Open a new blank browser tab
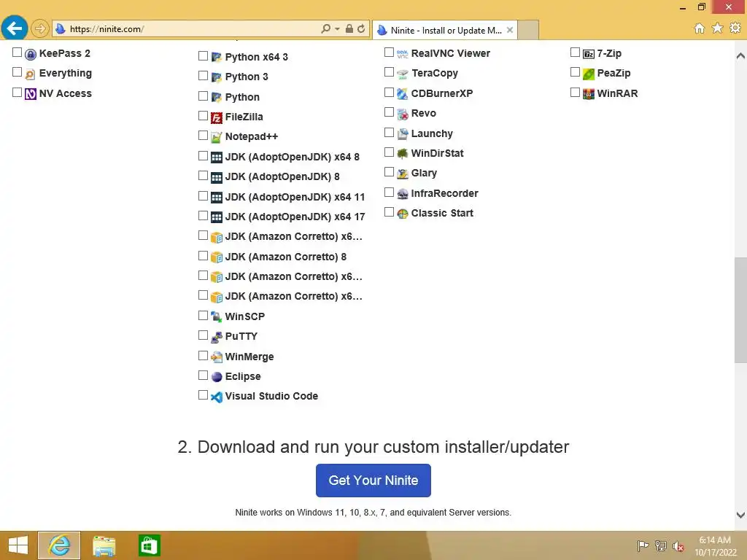The width and height of the screenshot is (747, 560). (528, 30)
